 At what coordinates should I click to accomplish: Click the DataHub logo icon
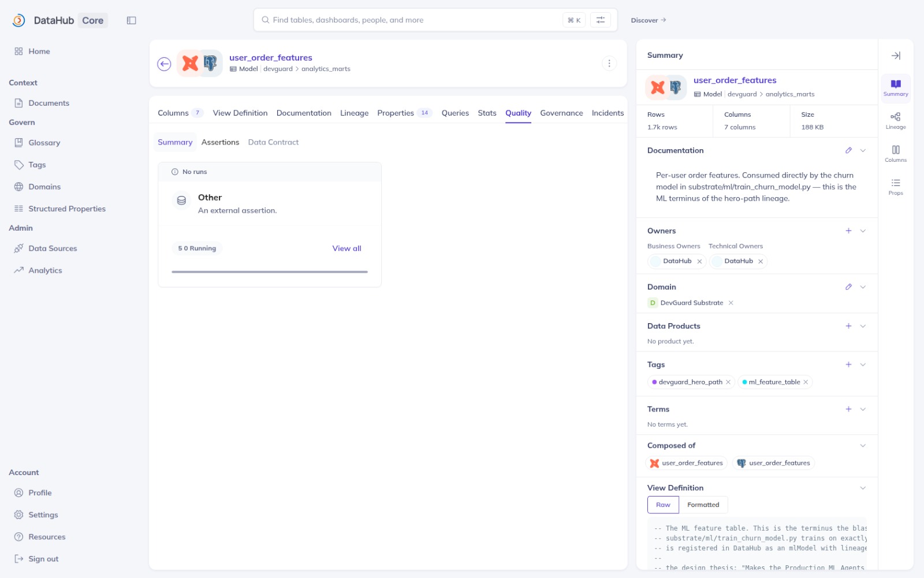coord(18,20)
